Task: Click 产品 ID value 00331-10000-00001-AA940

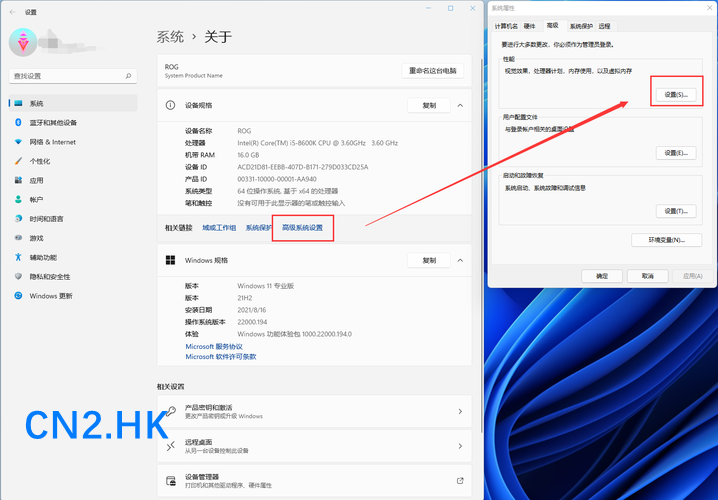Action: tap(277, 179)
